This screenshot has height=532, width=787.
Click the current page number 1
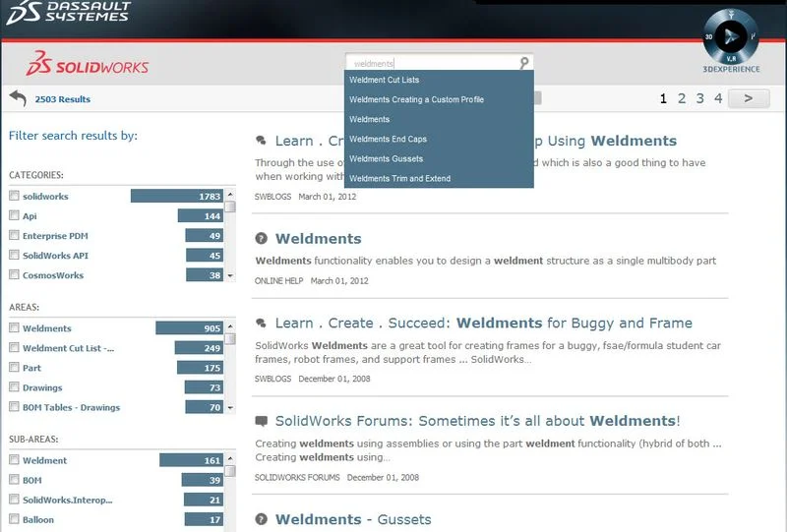point(663,98)
